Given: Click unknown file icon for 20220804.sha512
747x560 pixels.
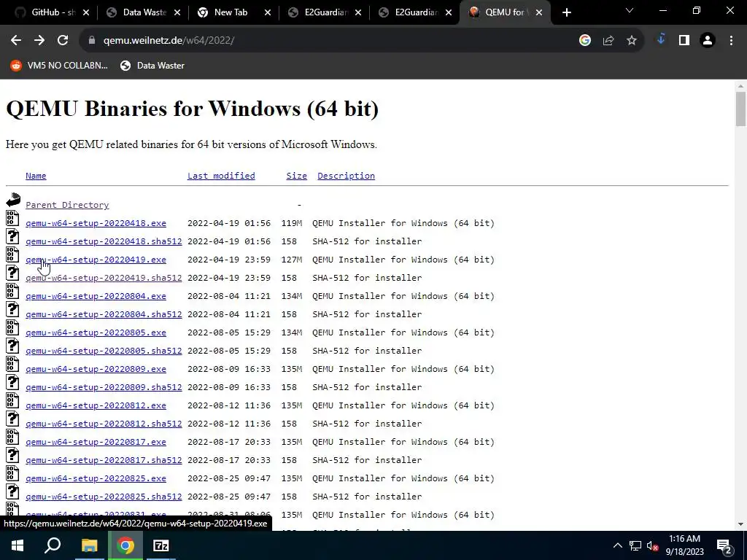Looking at the screenshot, I should [12, 309].
